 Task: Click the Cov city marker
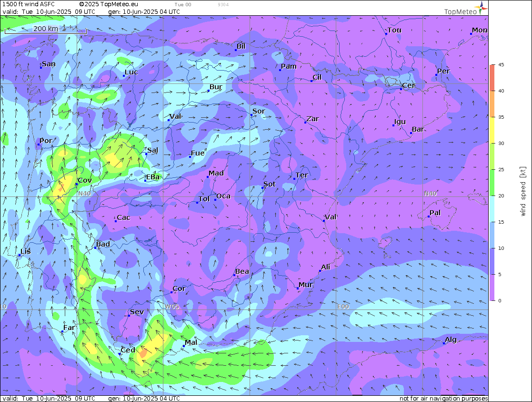pyautogui.click(x=77, y=184)
